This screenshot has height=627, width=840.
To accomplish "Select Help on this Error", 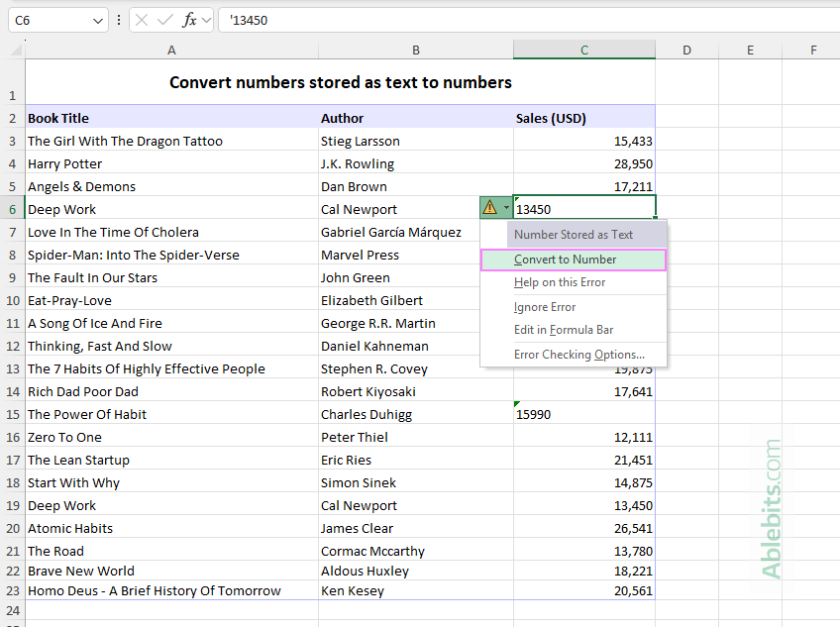I will click(574, 282).
